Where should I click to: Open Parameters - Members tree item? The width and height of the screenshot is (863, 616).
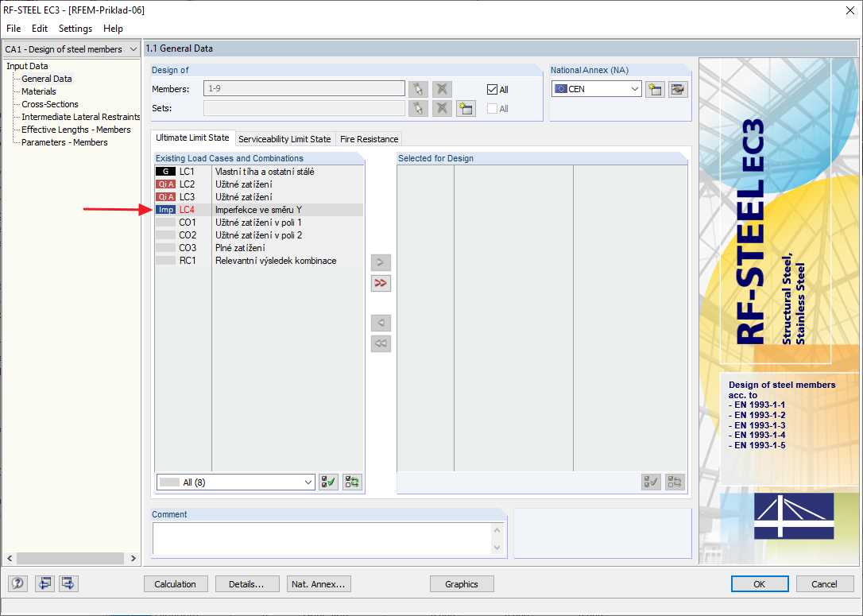(x=64, y=142)
